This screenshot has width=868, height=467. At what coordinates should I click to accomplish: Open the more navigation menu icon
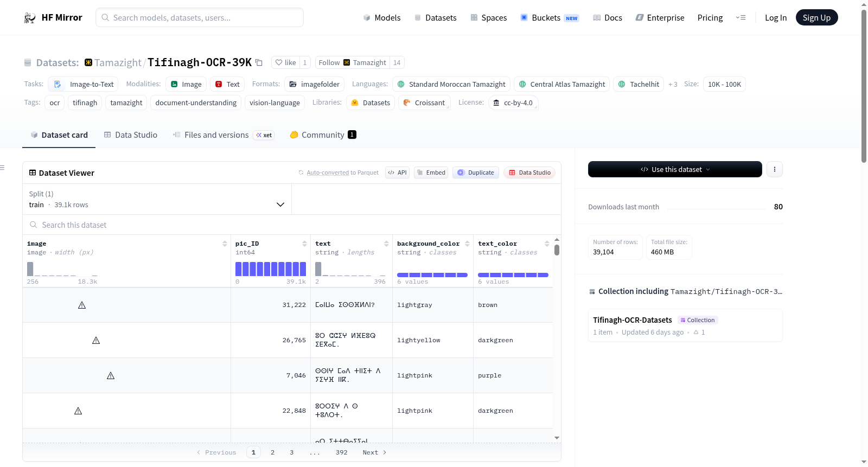[741, 18]
